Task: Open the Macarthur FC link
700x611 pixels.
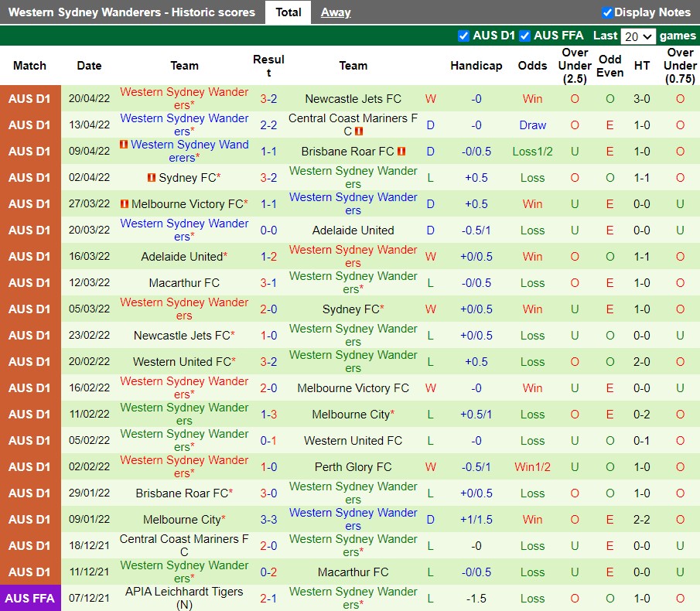Action: coord(184,282)
